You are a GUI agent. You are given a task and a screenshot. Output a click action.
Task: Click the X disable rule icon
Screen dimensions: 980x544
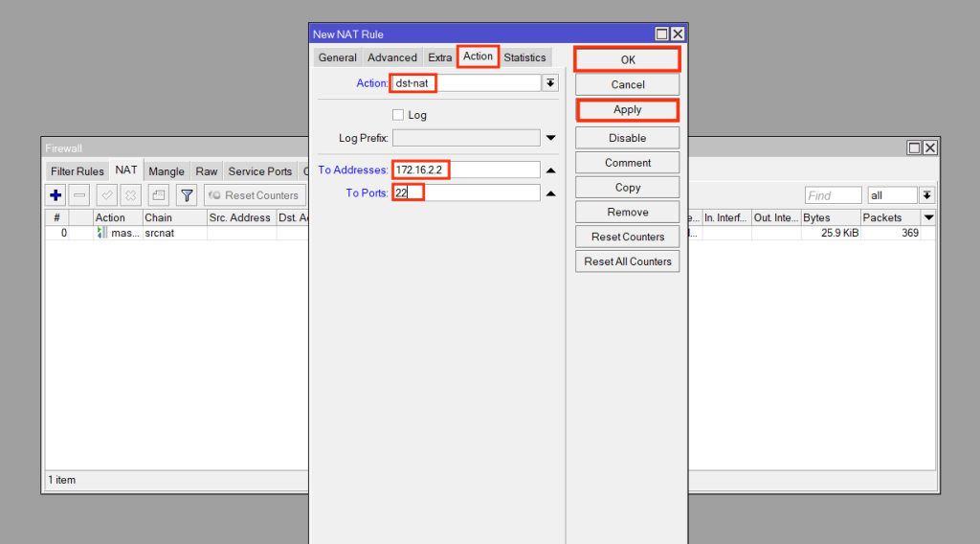click(130, 195)
